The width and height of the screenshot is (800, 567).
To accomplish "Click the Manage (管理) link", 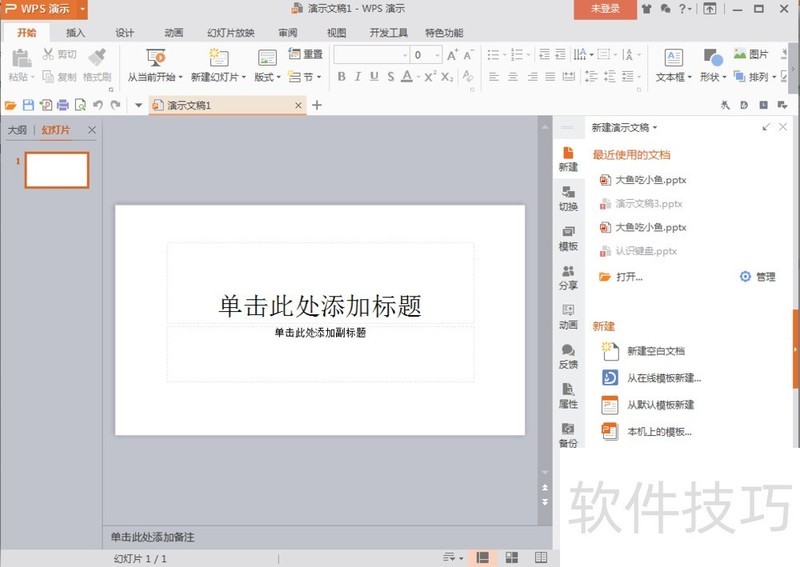I will pos(758,277).
